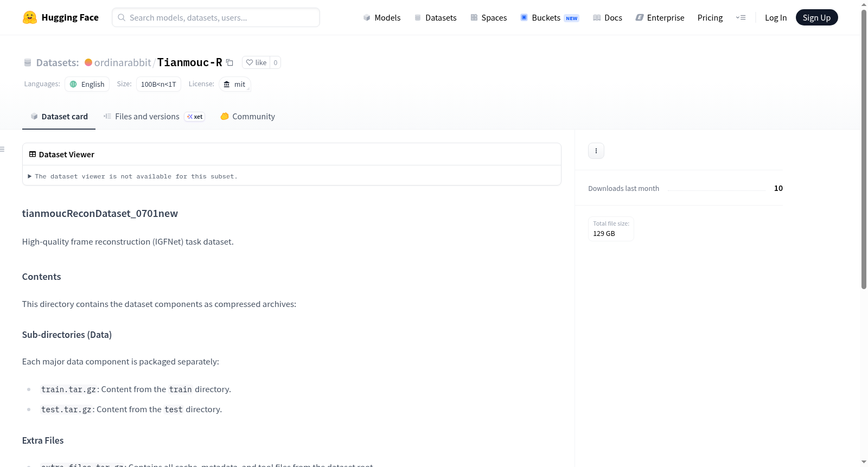Image resolution: width=868 pixels, height=467 pixels.
Task: Click the globe icon on English tag
Action: 73,84
